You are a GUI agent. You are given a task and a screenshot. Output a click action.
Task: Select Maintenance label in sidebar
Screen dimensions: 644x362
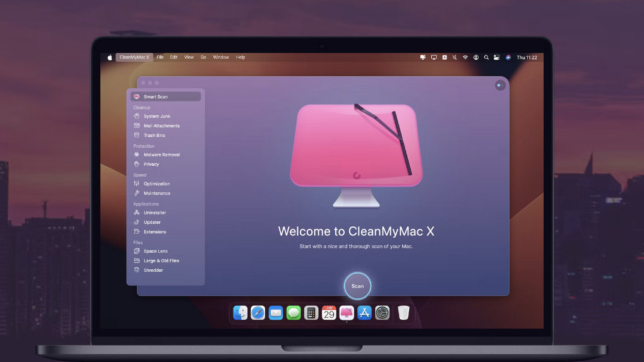pos(157,193)
